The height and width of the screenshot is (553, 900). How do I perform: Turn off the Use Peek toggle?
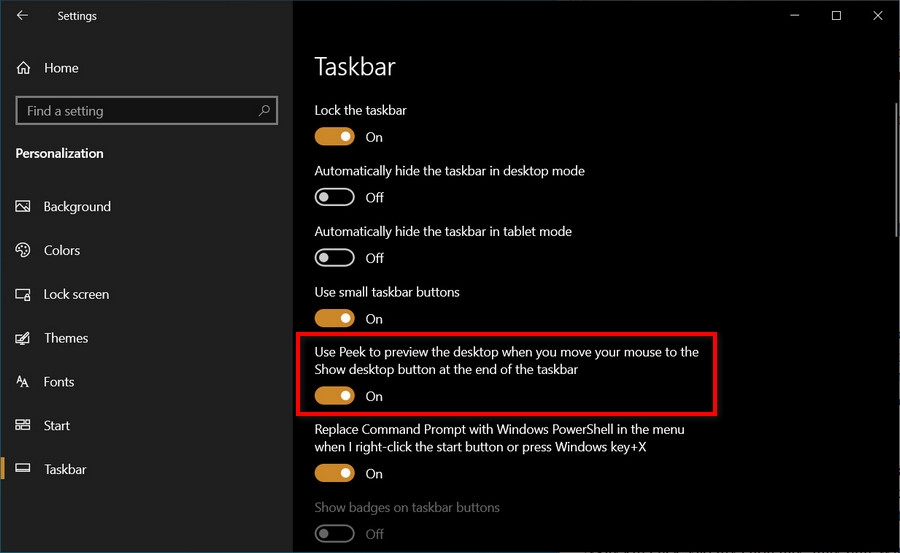pos(335,396)
